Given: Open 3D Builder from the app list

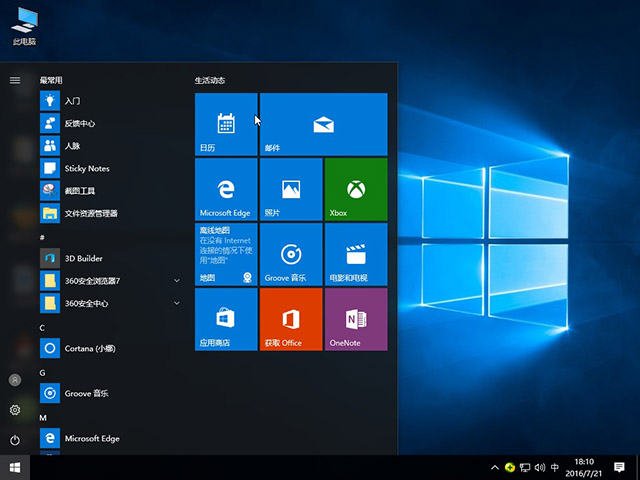Looking at the screenshot, I should tap(83, 258).
